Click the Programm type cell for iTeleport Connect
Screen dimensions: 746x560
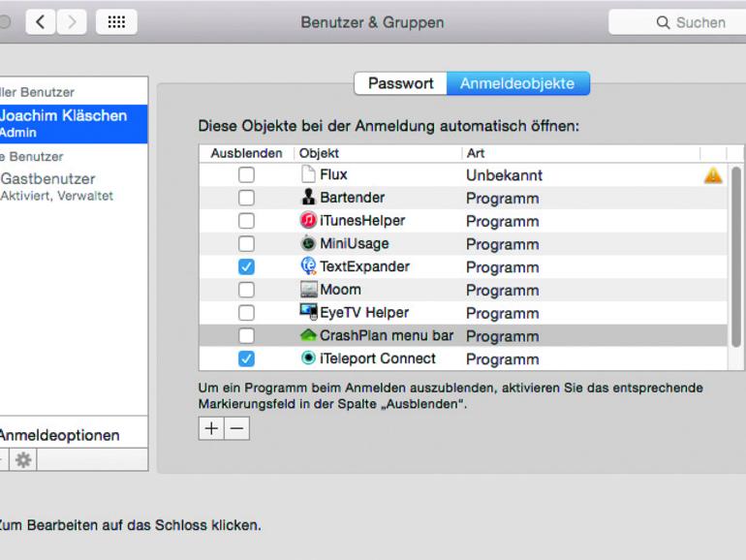point(503,359)
